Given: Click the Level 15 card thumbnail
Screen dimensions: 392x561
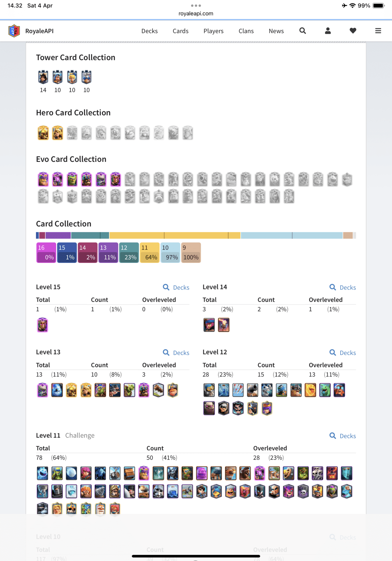Looking at the screenshot, I should pyautogui.click(x=43, y=325).
